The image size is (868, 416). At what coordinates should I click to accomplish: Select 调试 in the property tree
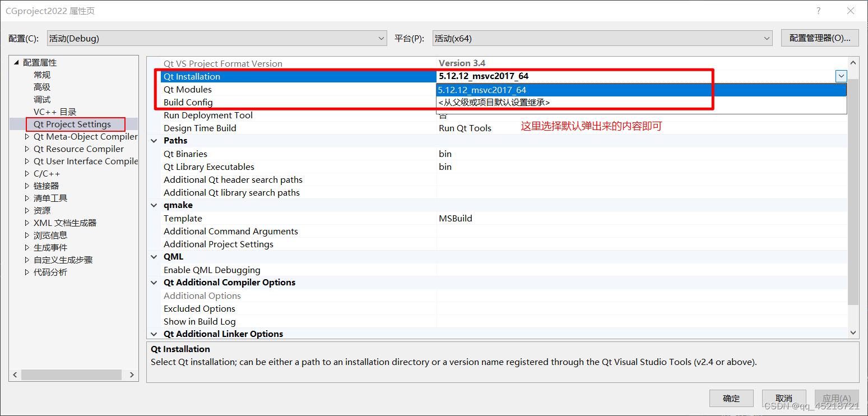click(x=42, y=100)
